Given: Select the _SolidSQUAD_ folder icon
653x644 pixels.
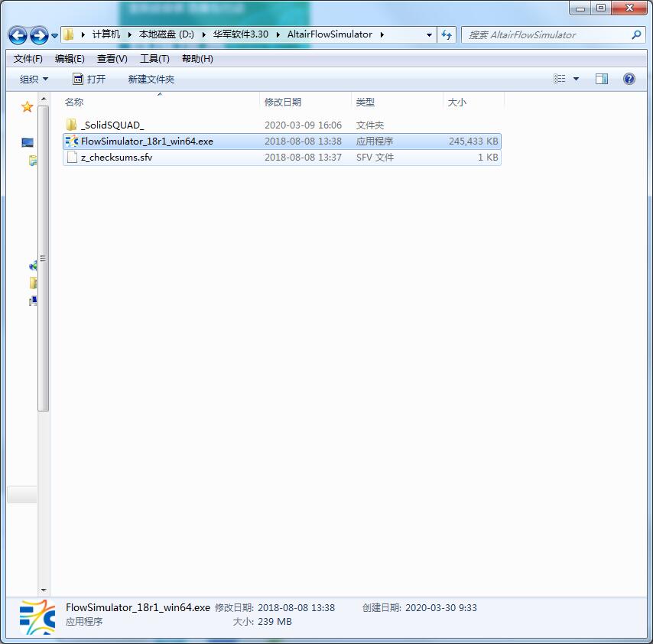Looking at the screenshot, I should 71,125.
